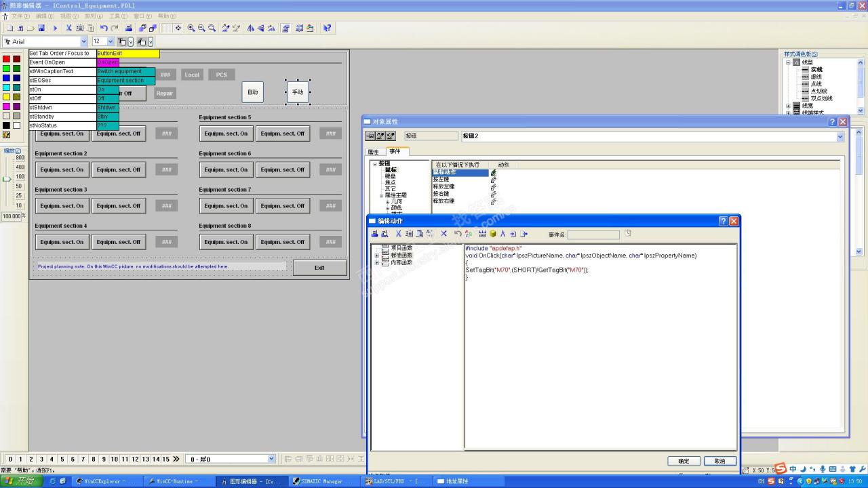Click the Save icon in main toolbar
868x488 pixels.
point(41,28)
